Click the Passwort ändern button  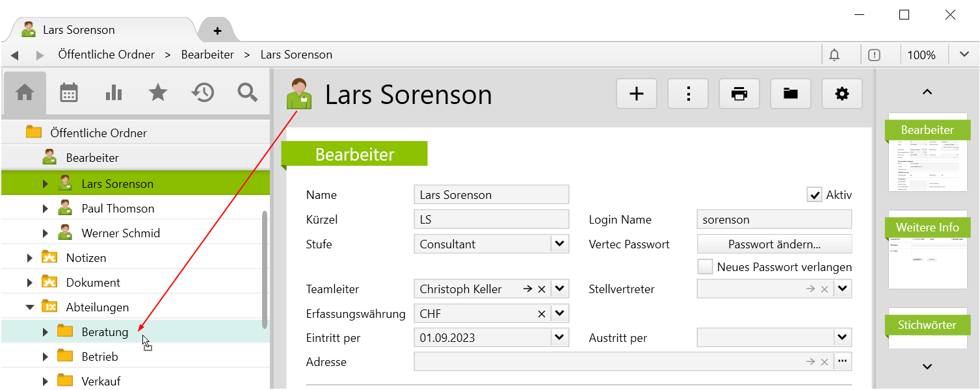[774, 244]
